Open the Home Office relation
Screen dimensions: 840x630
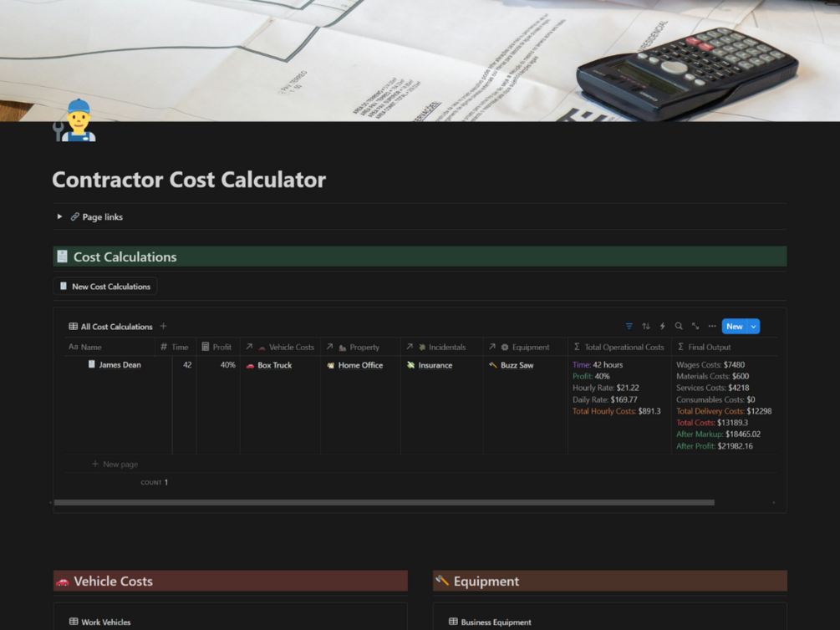point(360,365)
